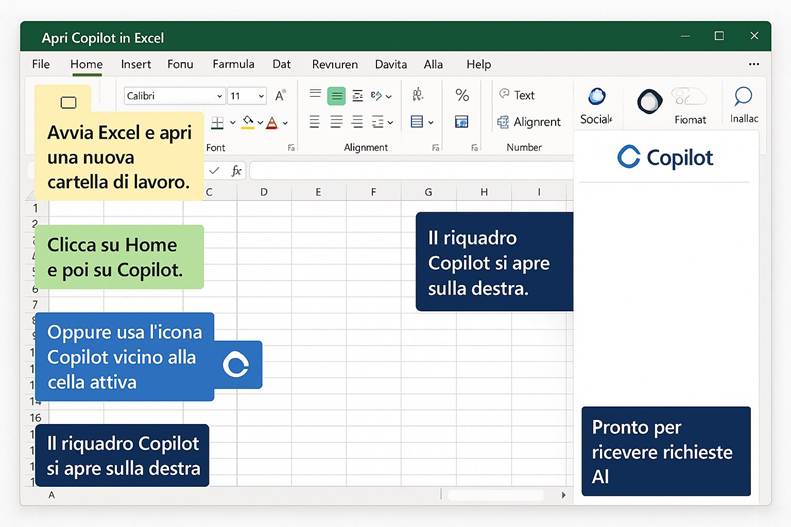Select the bottom align icon beside green button

point(358,96)
